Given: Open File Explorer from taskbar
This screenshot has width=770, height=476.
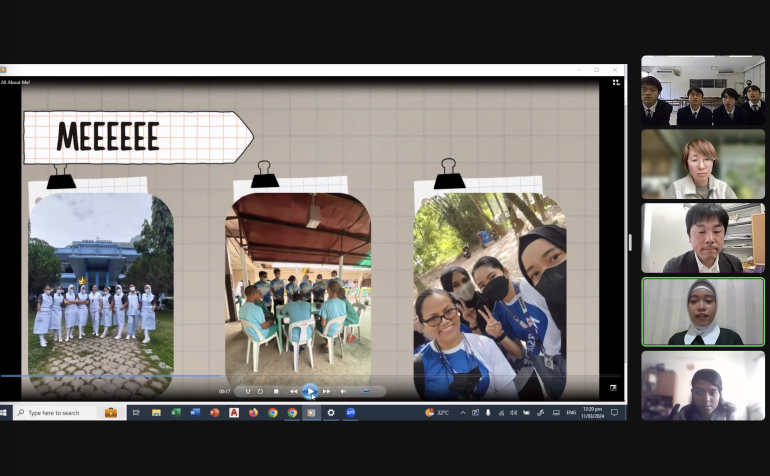Looking at the screenshot, I should [156, 413].
